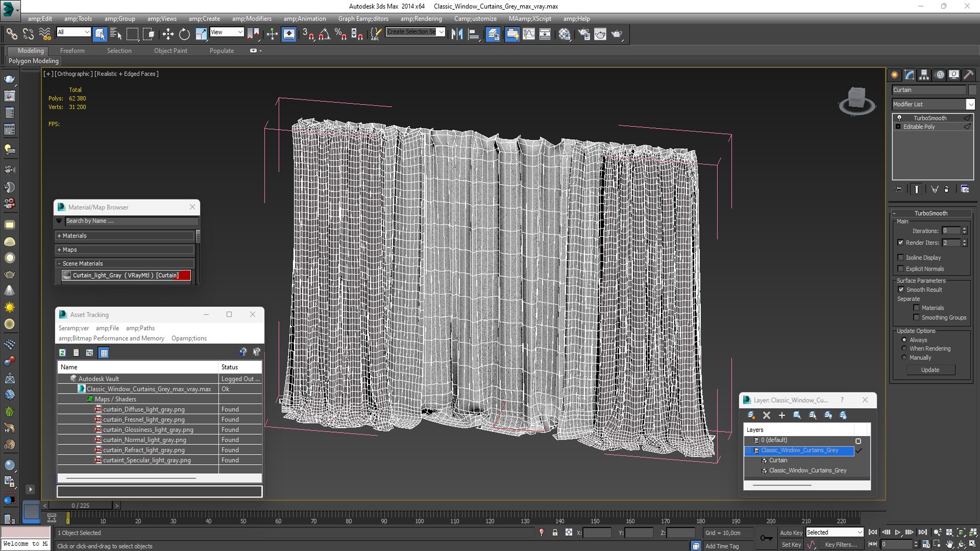This screenshot has width=980, height=551.
Task: Click Configure Modifier Sets icon
Action: click(965, 189)
